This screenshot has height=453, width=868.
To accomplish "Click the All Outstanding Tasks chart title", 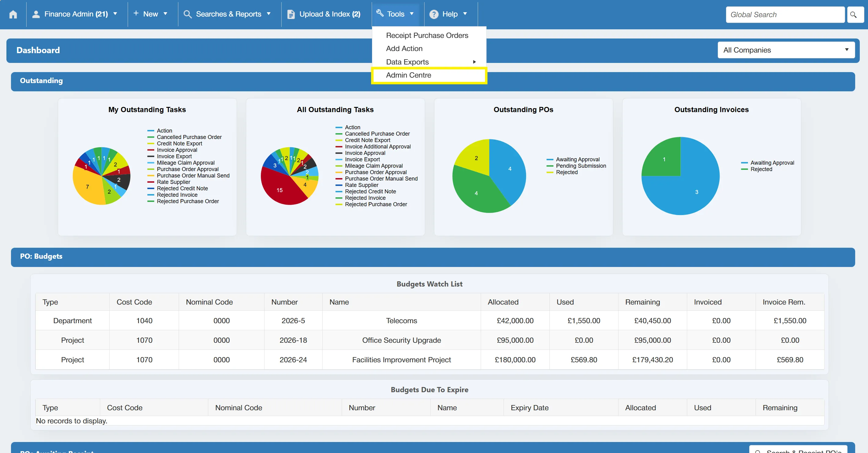I will (335, 110).
